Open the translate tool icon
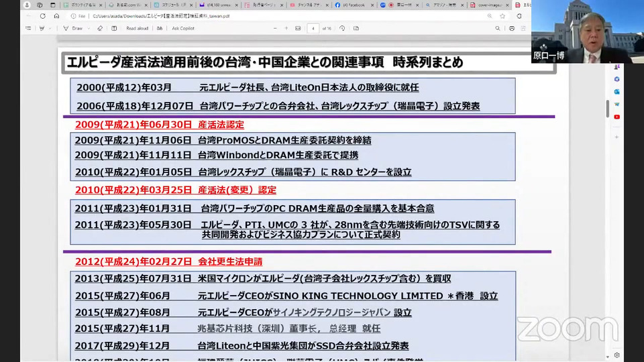The height and width of the screenshot is (362, 644). [160, 28]
